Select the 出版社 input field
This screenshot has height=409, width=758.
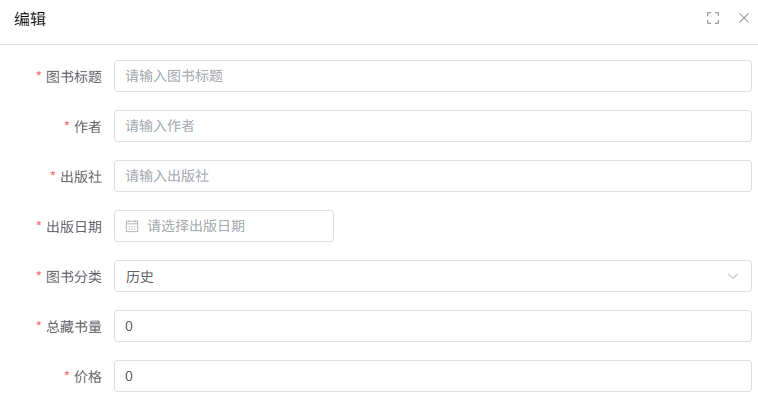point(432,176)
